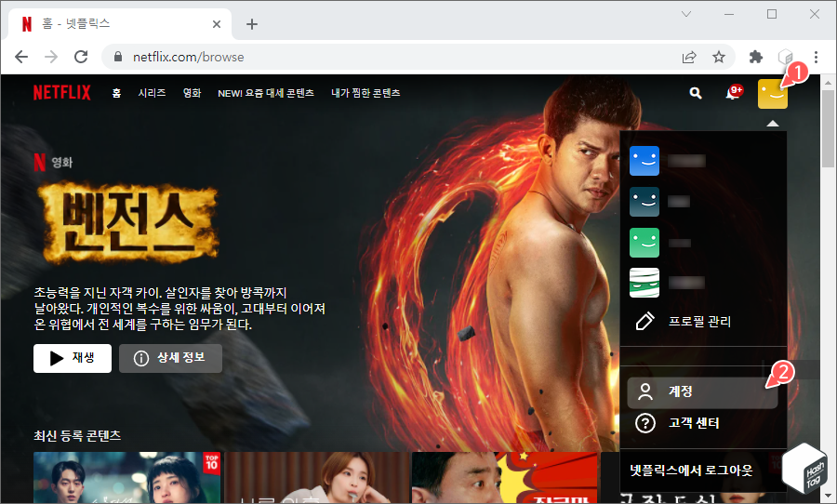Screen dimensions: 837x504
Task: Open NEW! 요즘 대세 콘텐츠 menu item
Action: point(266,93)
